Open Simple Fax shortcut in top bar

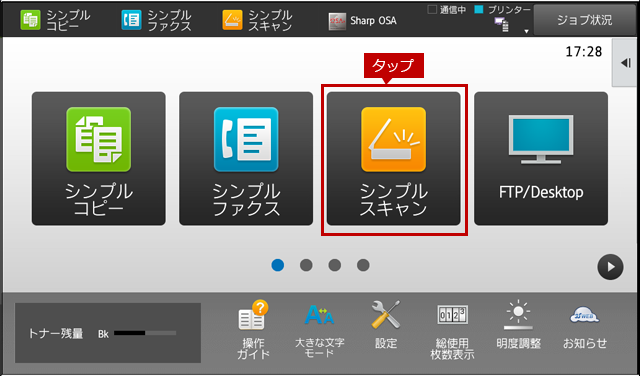(x=156, y=20)
